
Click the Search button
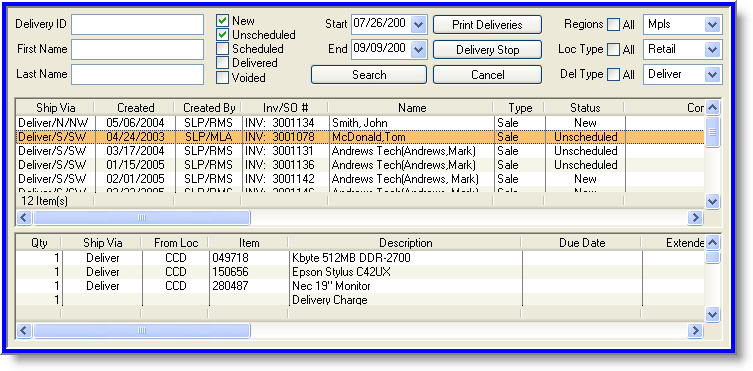(x=369, y=75)
